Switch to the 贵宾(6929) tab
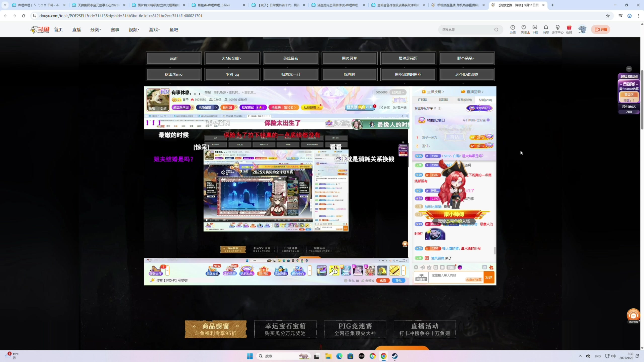Viewport: 644px width, 362px height. [464, 100]
